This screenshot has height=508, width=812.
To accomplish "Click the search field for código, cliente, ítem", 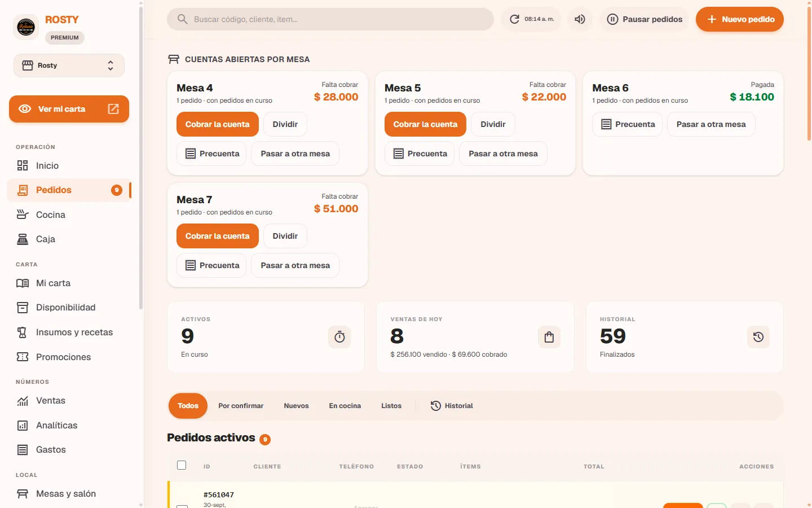I will (x=330, y=19).
